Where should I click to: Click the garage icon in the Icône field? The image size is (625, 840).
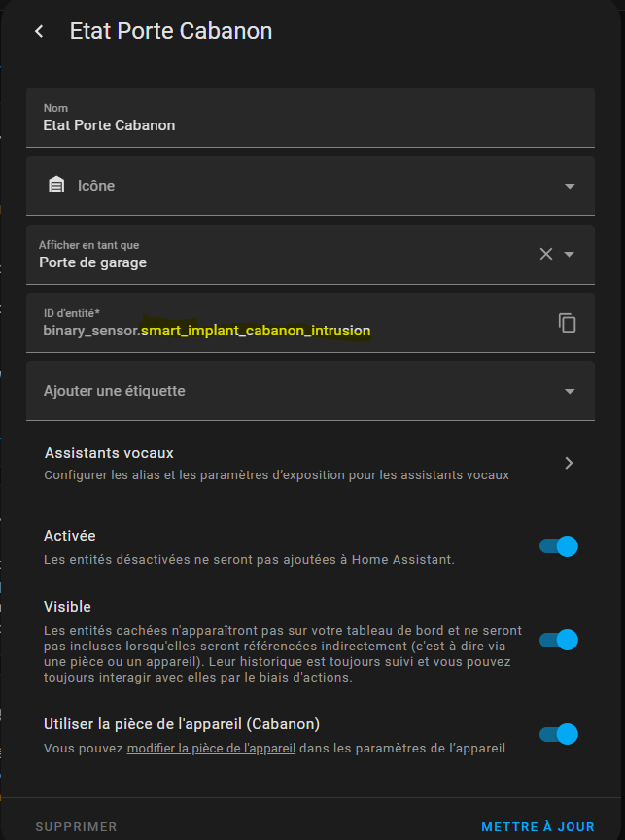(x=56, y=185)
